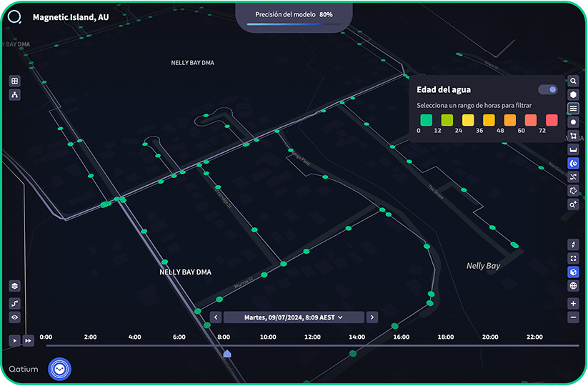The image size is (588, 386).
Task: Click the globe map view icon
Action: [573, 286]
